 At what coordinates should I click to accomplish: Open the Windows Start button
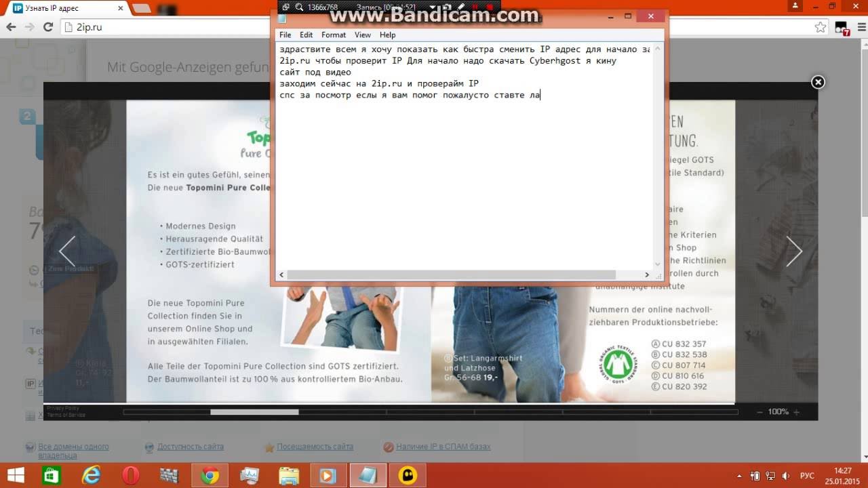click(x=16, y=475)
